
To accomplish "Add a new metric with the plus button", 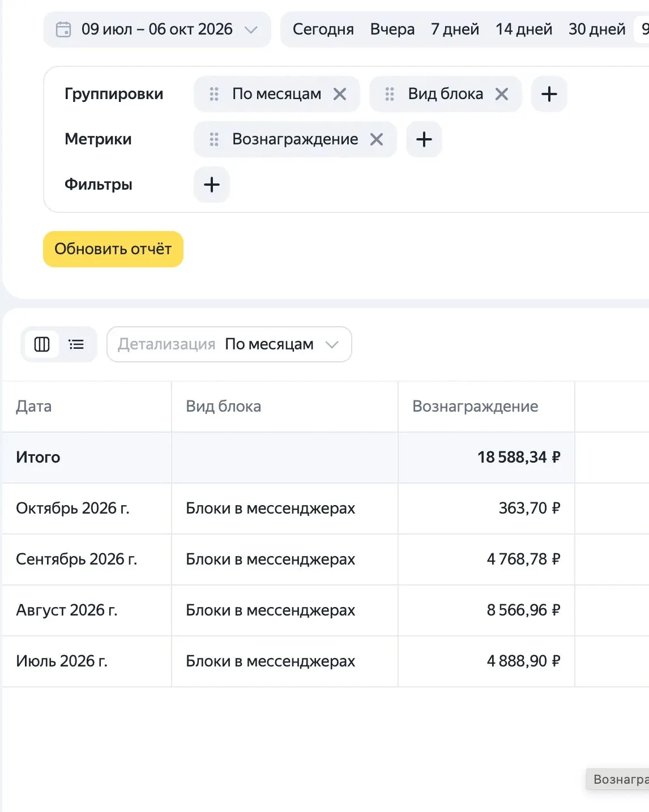I will coord(424,139).
